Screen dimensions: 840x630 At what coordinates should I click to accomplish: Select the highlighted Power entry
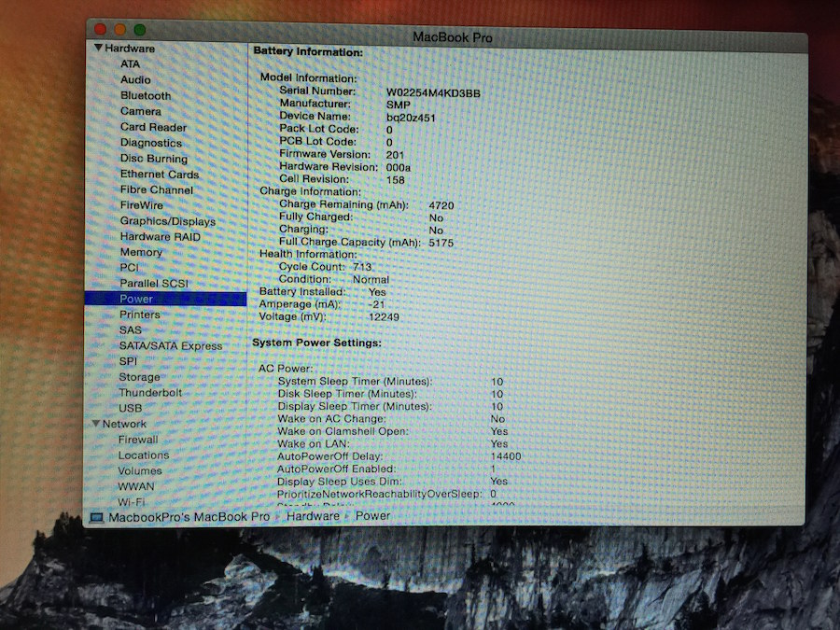[165, 299]
